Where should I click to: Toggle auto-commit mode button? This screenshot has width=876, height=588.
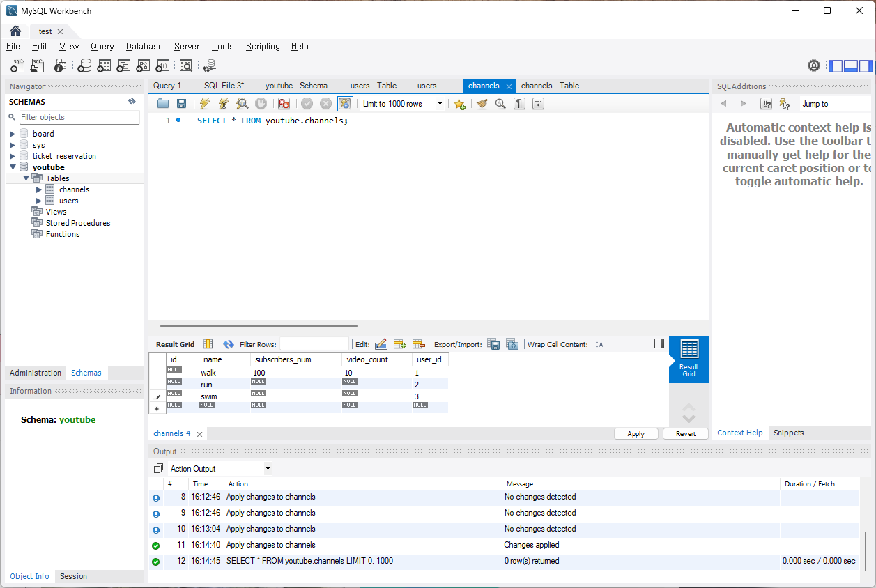click(x=345, y=104)
